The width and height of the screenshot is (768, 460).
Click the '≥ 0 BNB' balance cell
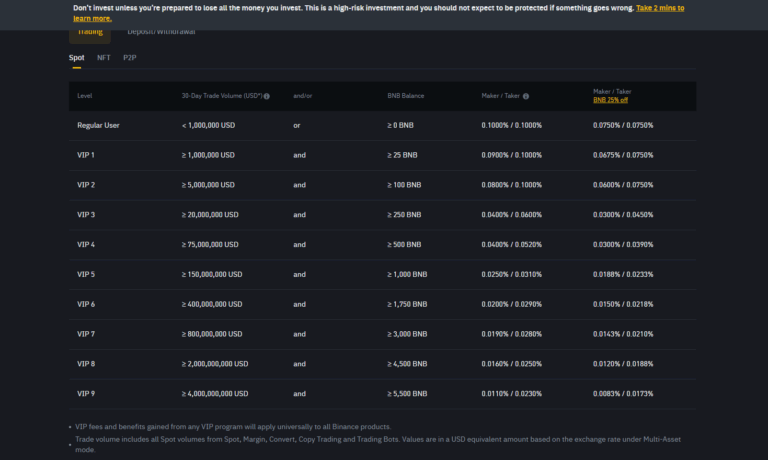[400, 125]
